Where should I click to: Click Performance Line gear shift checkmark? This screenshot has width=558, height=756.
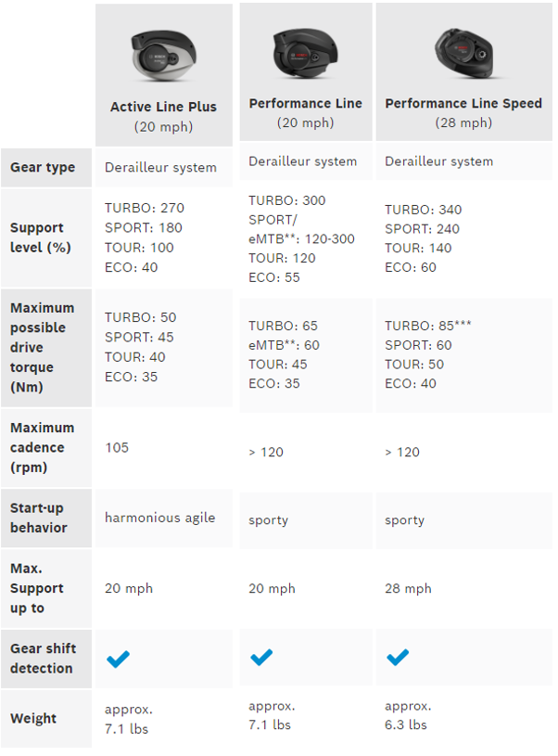[x=262, y=658]
